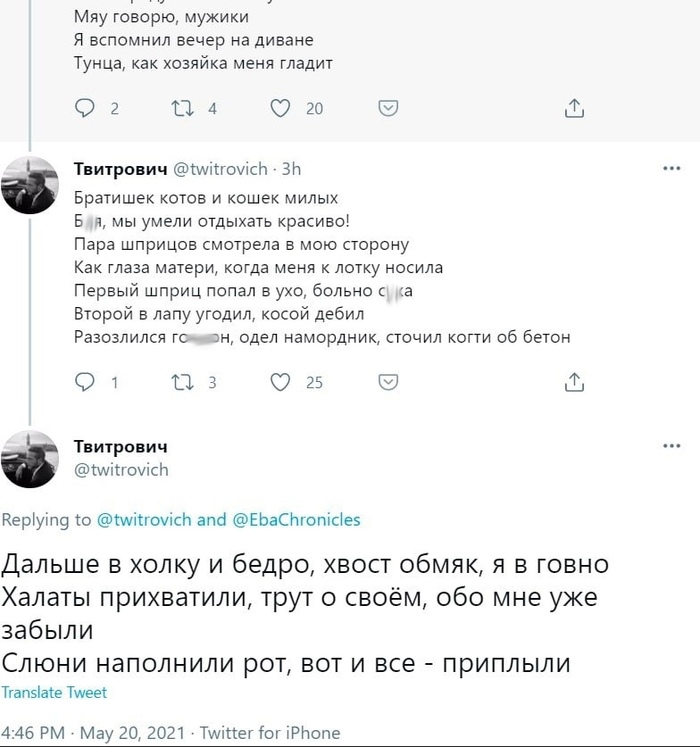Open the pocket icon on the 3h tweet
The height and width of the screenshot is (747, 700).
tap(392, 381)
